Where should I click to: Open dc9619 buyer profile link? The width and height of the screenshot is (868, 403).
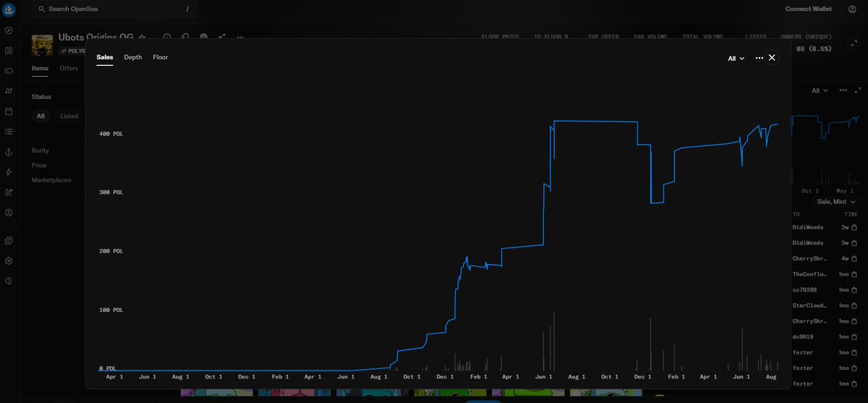coord(802,336)
